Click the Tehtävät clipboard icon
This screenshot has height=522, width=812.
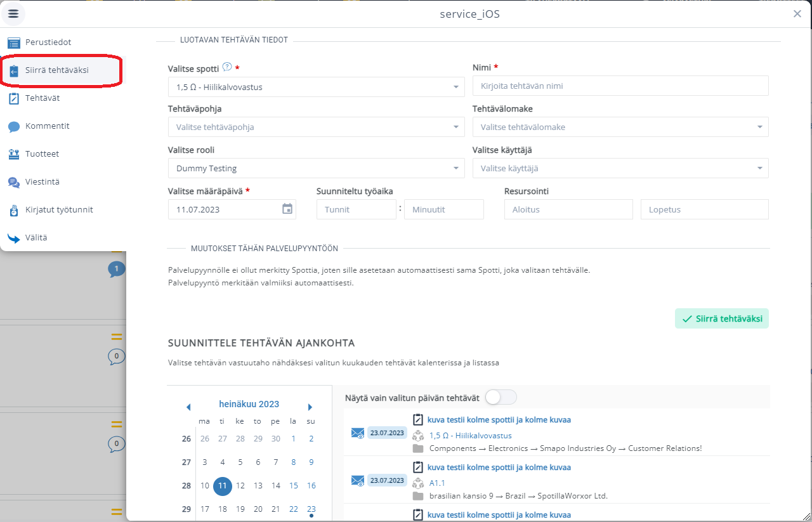(14, 98)
